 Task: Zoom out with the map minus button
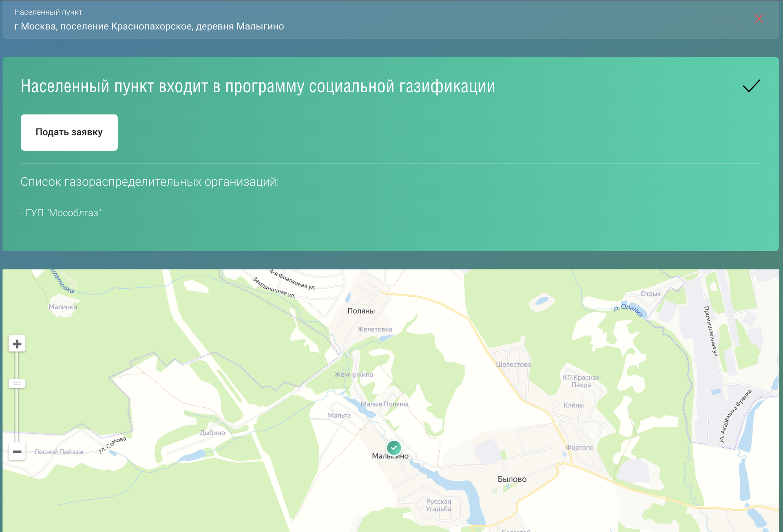17,451
